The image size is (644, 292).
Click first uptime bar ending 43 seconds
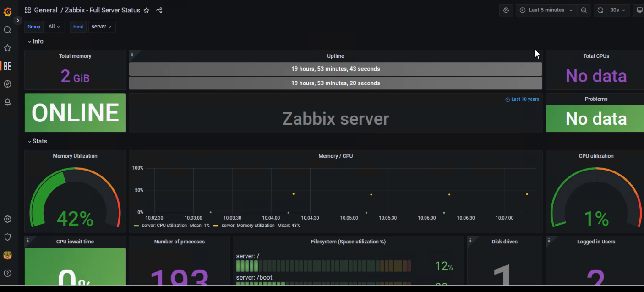click(335, 69)
